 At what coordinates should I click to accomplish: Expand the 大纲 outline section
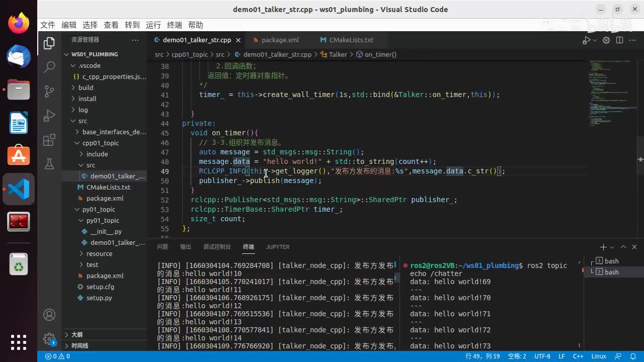(x=76, y=334)
